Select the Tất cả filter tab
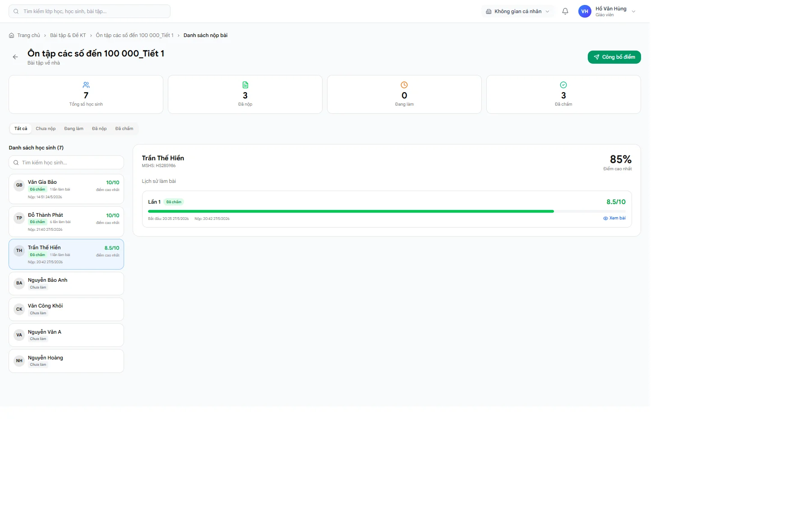The image size is (812, 508). [x=21, y=129]
